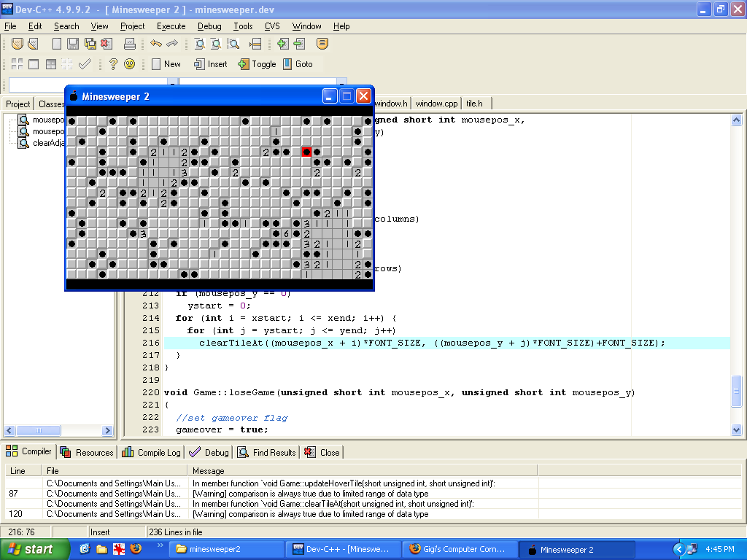The image size is (747, 560).
Task: Select the clearAdja… item in the tree
Action: pyautogui.click(x=48, y=143)
